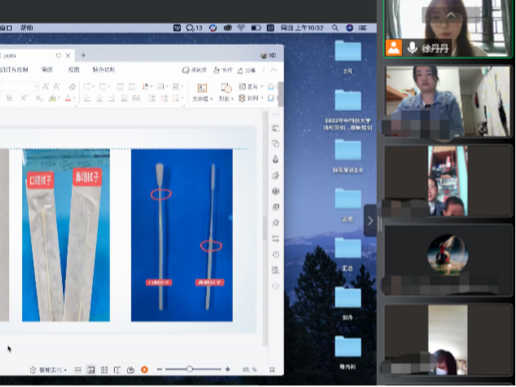Viewport: 516px width, 387px height.
Task: Click the clear formatting eraser icon
Action: click(72, 87)
